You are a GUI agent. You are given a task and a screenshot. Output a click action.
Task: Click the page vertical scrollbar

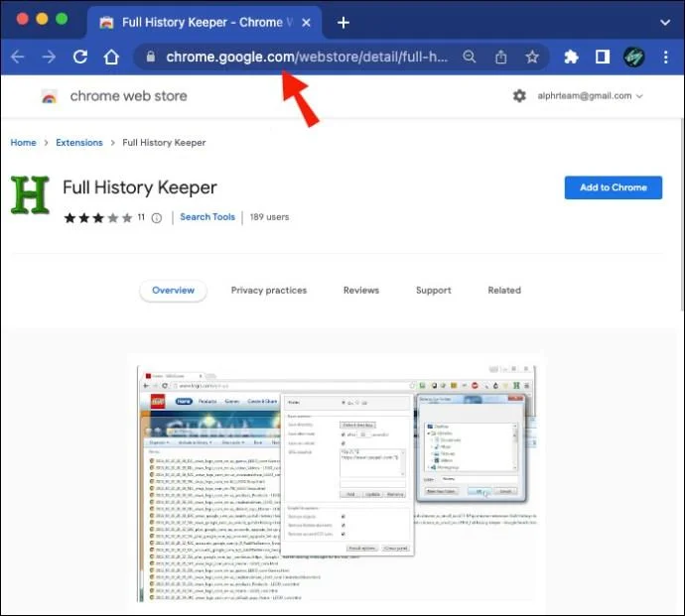click(x=682, y=214)
